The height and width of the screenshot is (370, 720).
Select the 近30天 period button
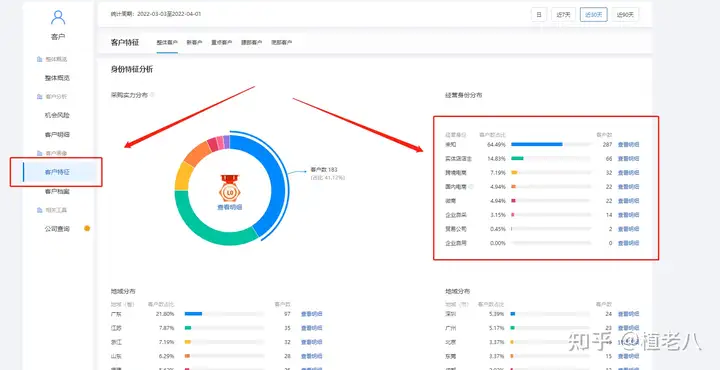point(594,15)
